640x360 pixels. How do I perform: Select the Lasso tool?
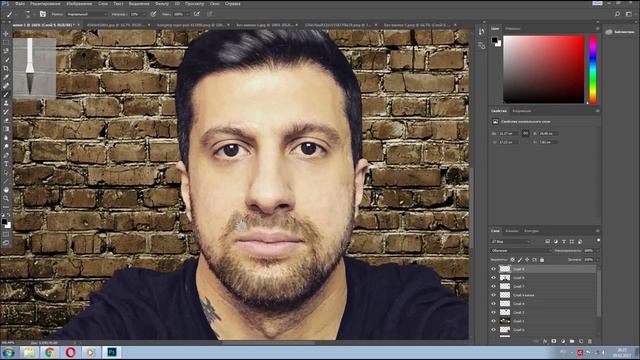click(6, 51)
